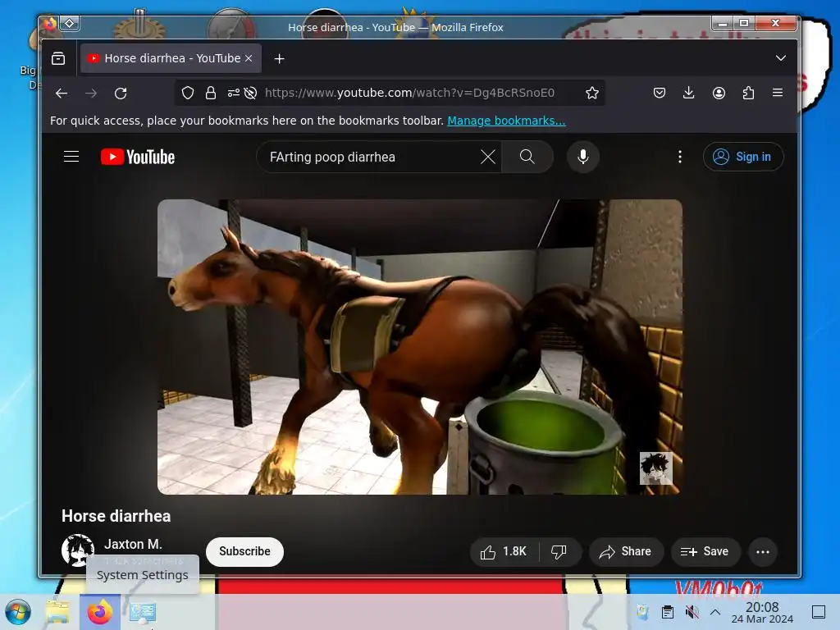Open the first tray icon left of clipboard
Viewport: 840px width, 630px height.
[642, 612]
